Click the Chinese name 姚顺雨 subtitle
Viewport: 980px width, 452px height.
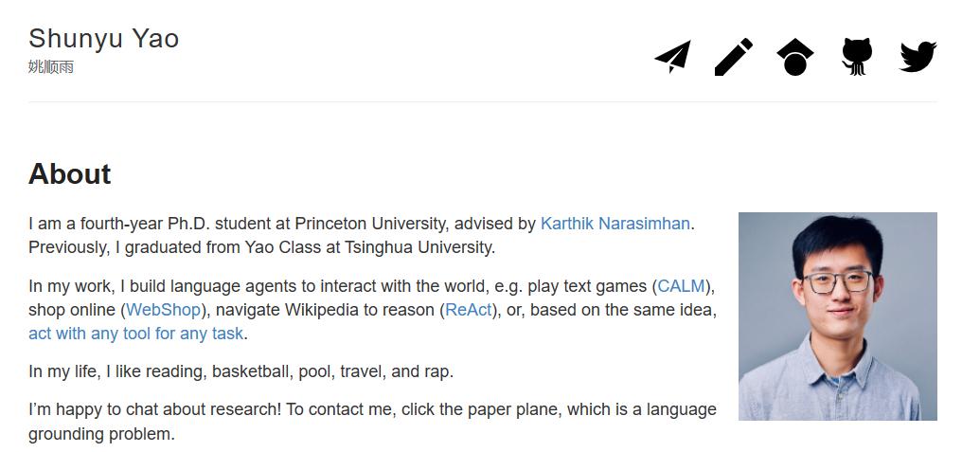point(51,67)
